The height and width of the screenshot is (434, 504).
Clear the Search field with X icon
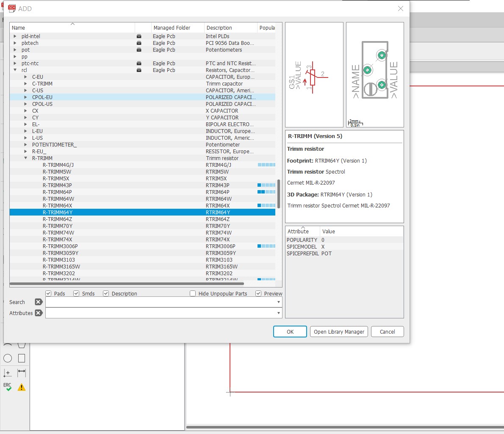click(x=39, y=302)
